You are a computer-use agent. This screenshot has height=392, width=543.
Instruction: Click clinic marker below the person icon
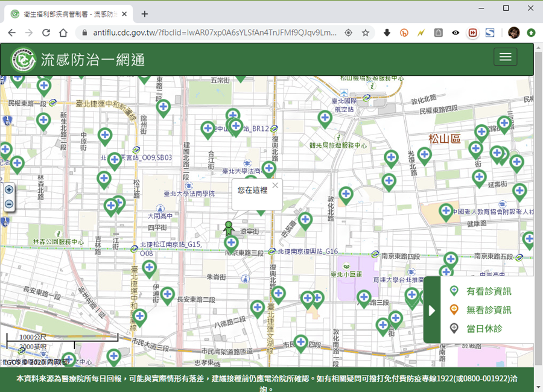coord(231,243)
